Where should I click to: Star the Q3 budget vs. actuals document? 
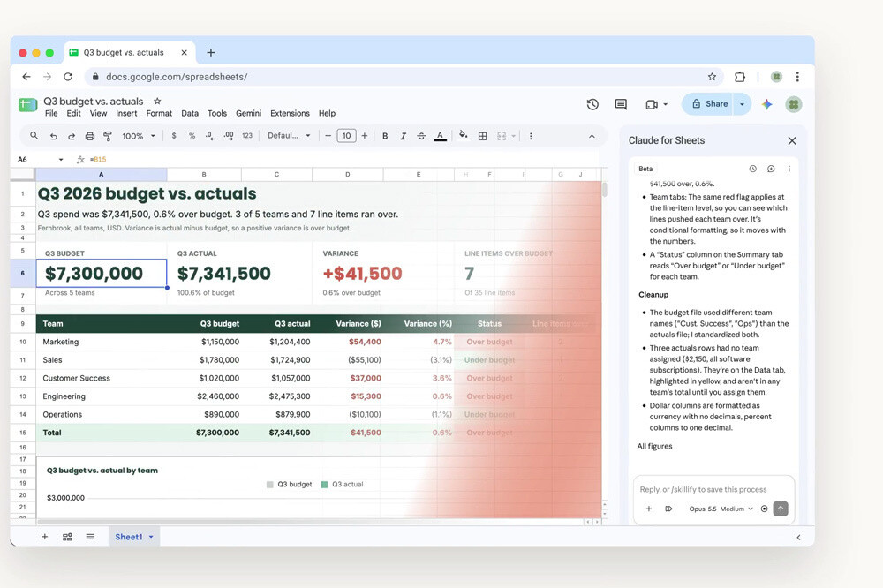tap(157, 102)
